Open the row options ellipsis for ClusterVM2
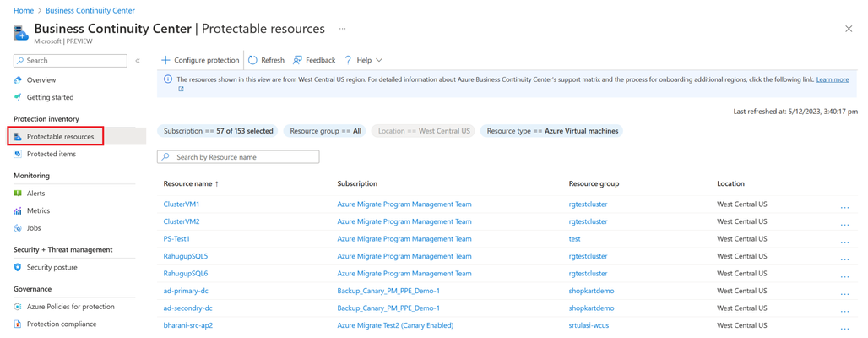 point(844,225)
